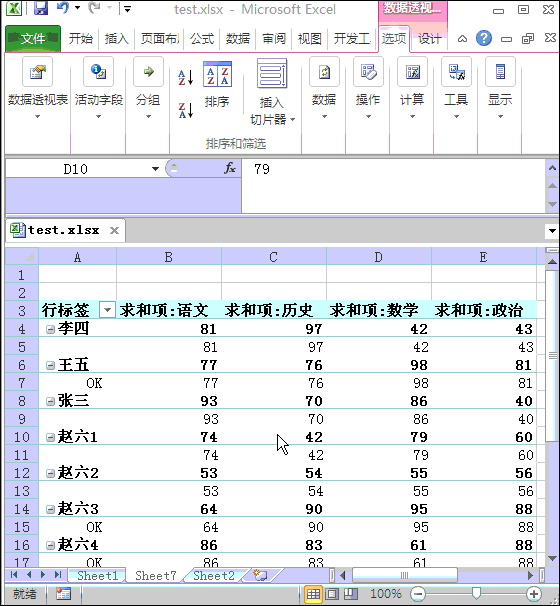Click the horizontal scrollbar thumb
Screen dimensions: 560x606
pos(405,575)
